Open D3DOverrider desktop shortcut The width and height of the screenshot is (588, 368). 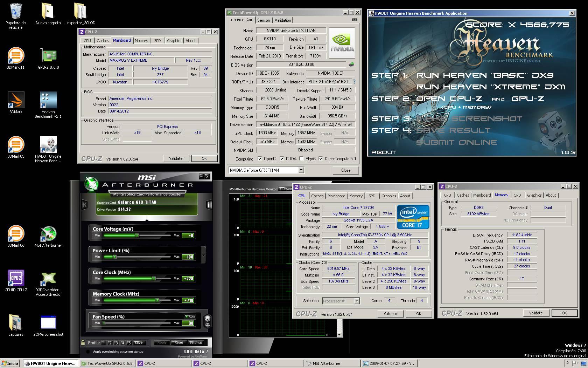48,283
